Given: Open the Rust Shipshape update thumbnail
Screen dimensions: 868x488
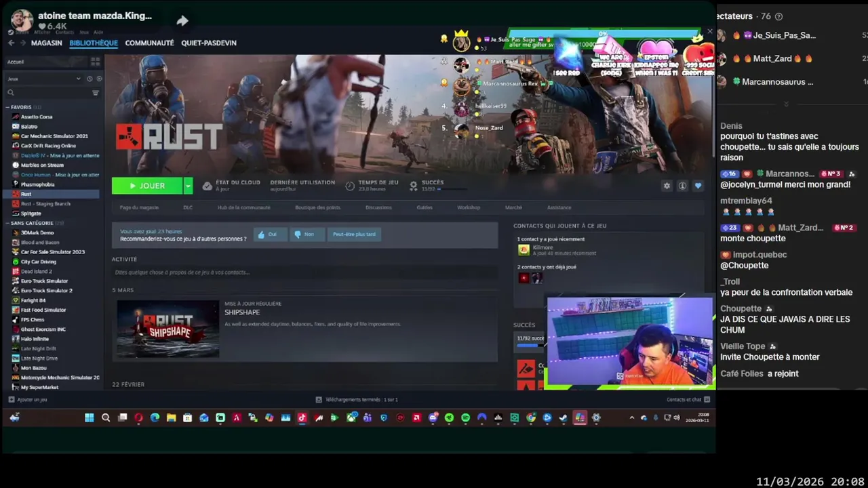Looking at the screenshot, I should pos(168,329).
